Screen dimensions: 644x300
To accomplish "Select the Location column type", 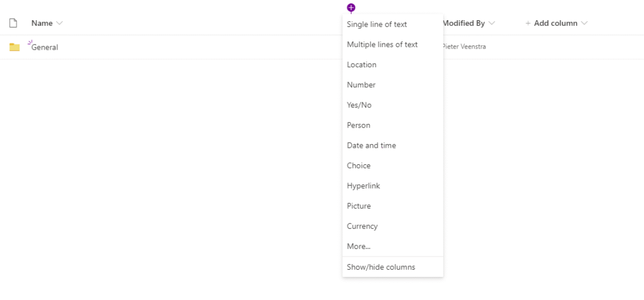I will coord(392,65).
